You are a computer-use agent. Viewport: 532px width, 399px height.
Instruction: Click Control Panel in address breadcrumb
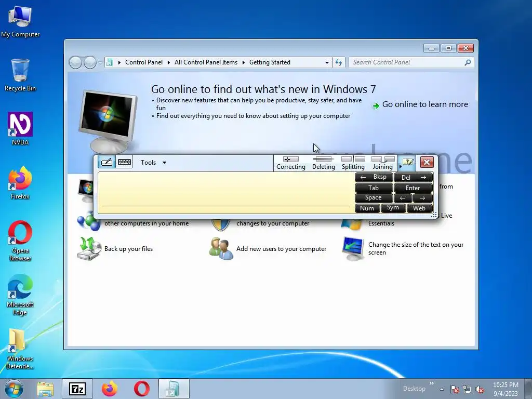144,62
